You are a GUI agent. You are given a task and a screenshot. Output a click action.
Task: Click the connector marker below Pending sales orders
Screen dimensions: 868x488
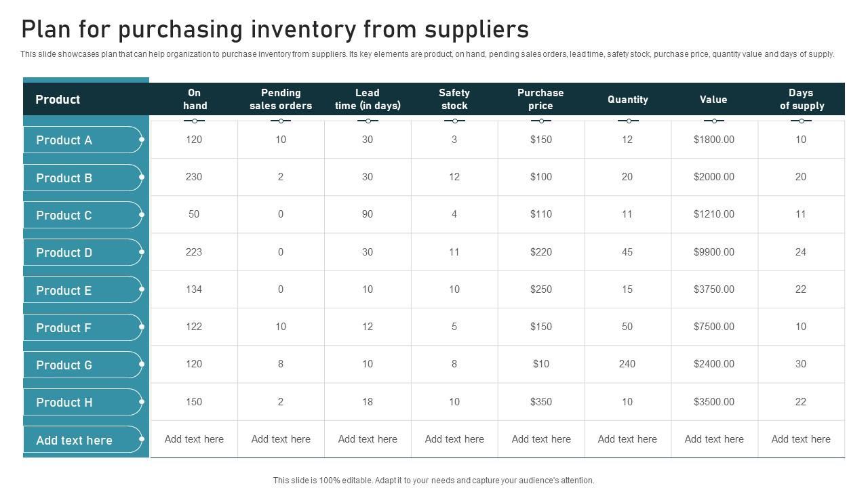click(281, 121)
